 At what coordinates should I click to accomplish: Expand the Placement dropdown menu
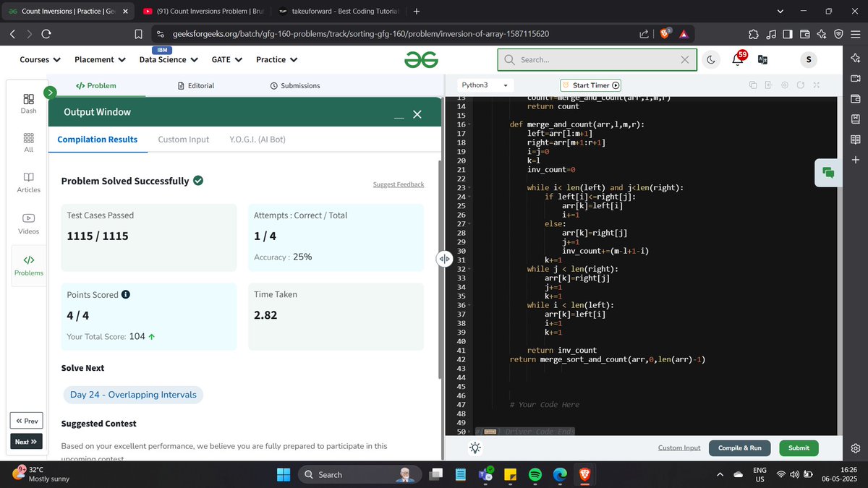(100, 59)
